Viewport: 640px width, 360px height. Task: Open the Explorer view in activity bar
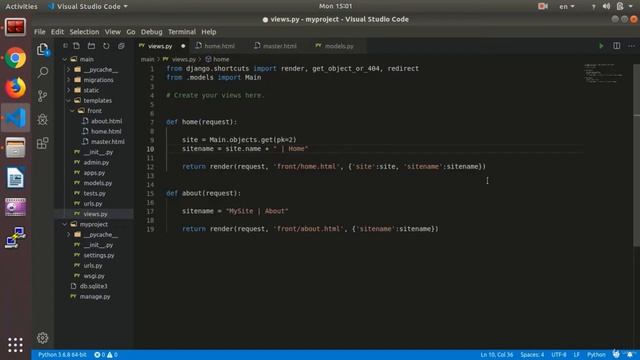[42, 49]
